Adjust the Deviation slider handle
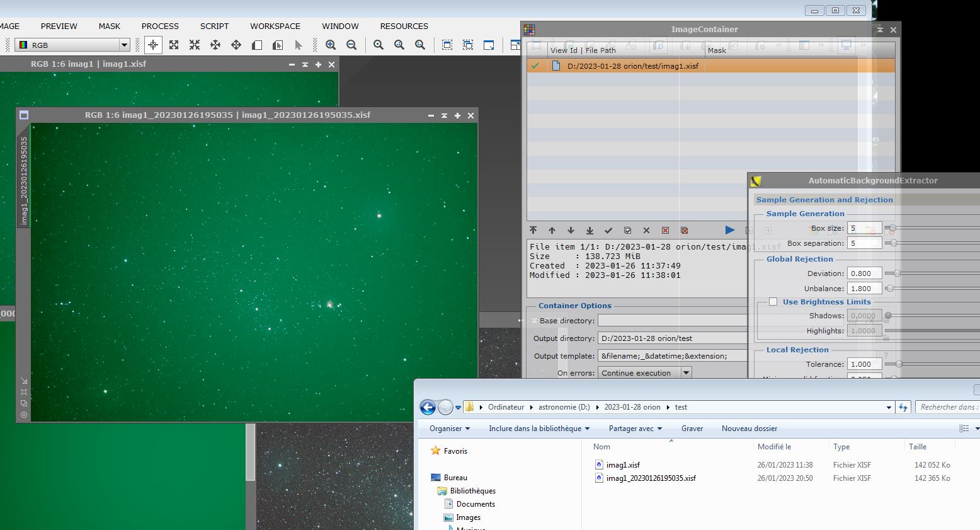Image resolution: width=980 pixels, height=530 pixels. [x=897, y=274]
